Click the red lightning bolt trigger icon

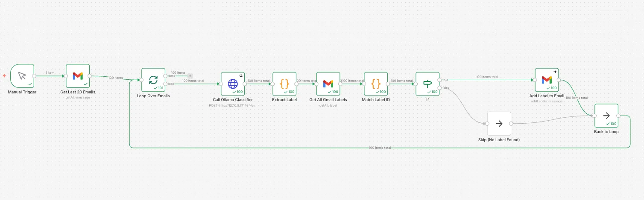coord(4,76)
